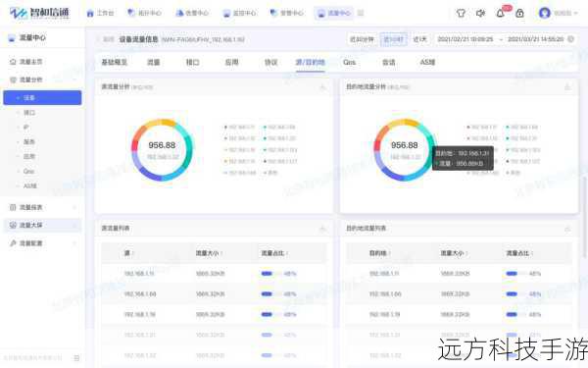The image size is (588, 368).
Task: Open the 基础概览 tab
Action: pyautogui.click(x=115, y=63)
